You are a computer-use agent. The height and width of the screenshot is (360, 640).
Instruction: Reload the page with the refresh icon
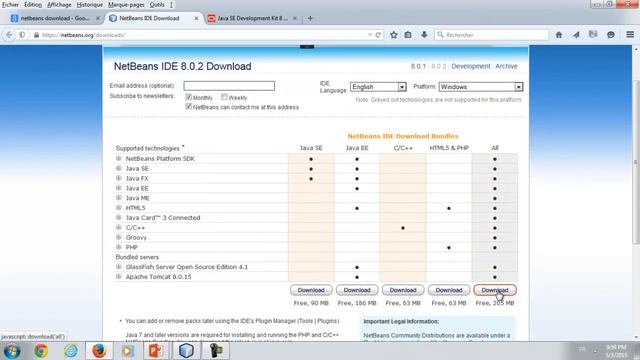(378, 35)
